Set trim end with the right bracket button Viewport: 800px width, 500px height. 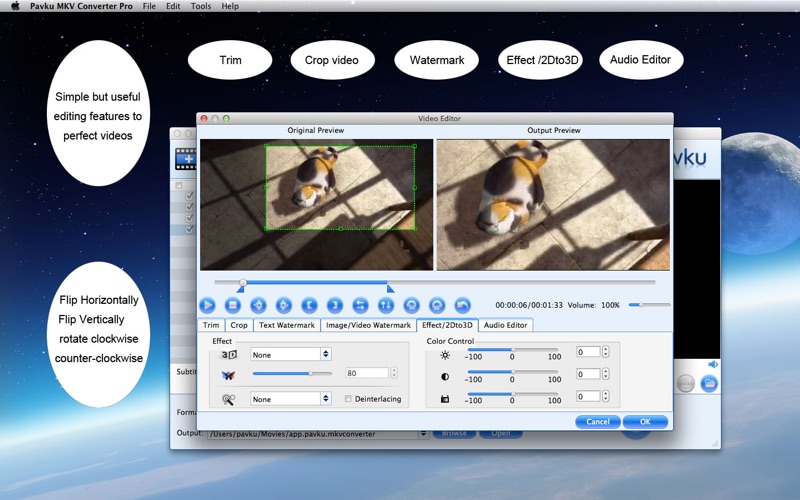coord(335,305)
